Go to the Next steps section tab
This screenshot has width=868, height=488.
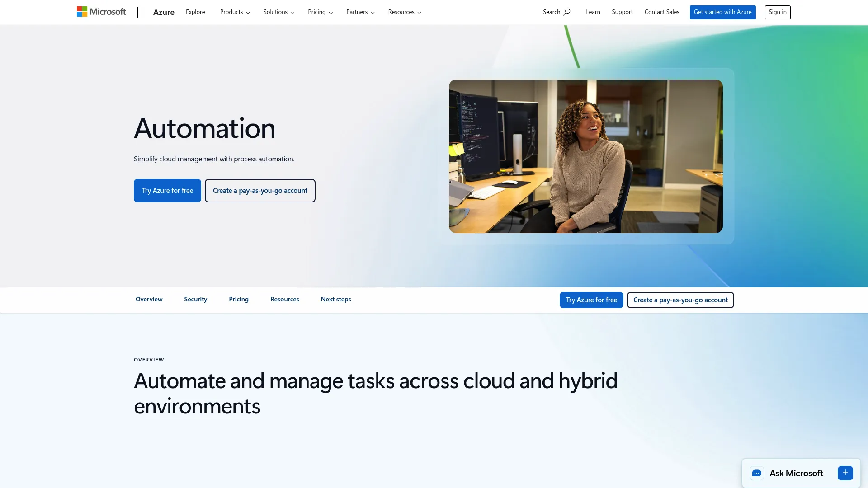[x=336, y=300]
